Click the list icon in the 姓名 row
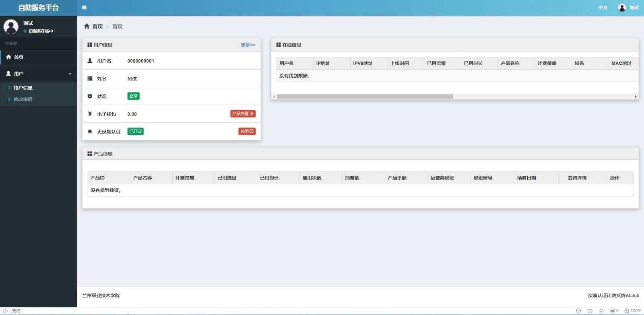644x315 pixels. 90,78
